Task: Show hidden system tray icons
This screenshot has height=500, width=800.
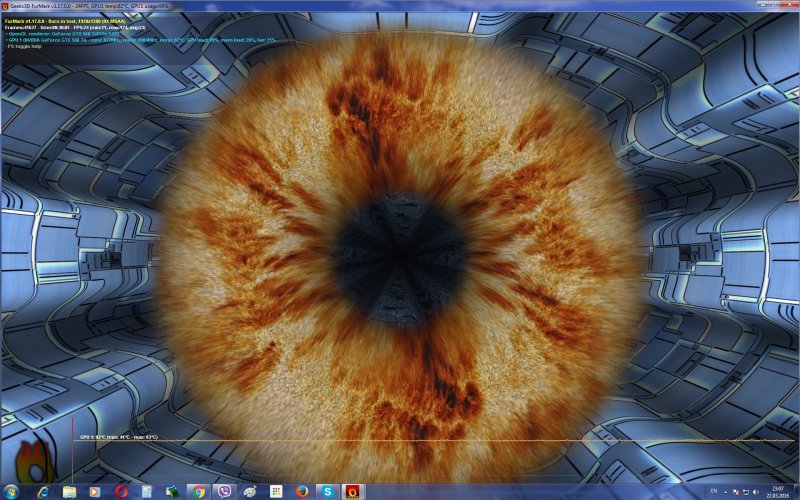Action: [x=728, y=492]
